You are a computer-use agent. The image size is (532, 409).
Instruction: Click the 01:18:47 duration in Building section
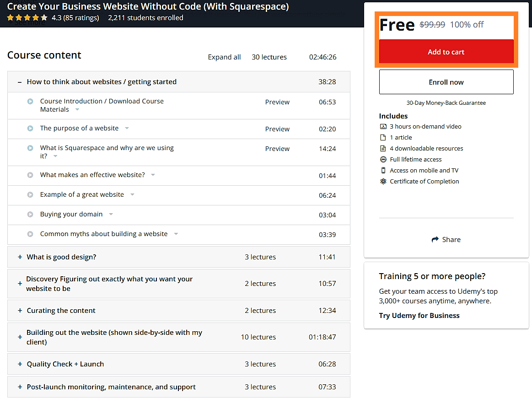coord(322,337)
